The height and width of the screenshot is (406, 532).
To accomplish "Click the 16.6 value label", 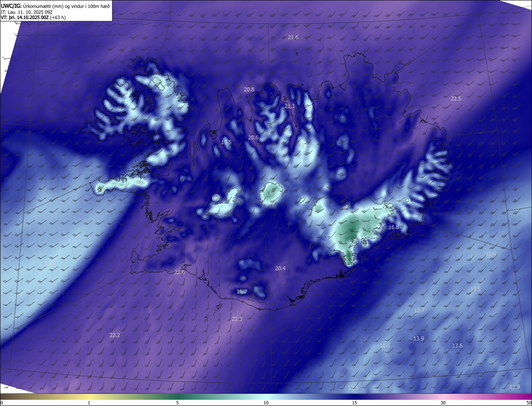I will (x=394, y=227).
